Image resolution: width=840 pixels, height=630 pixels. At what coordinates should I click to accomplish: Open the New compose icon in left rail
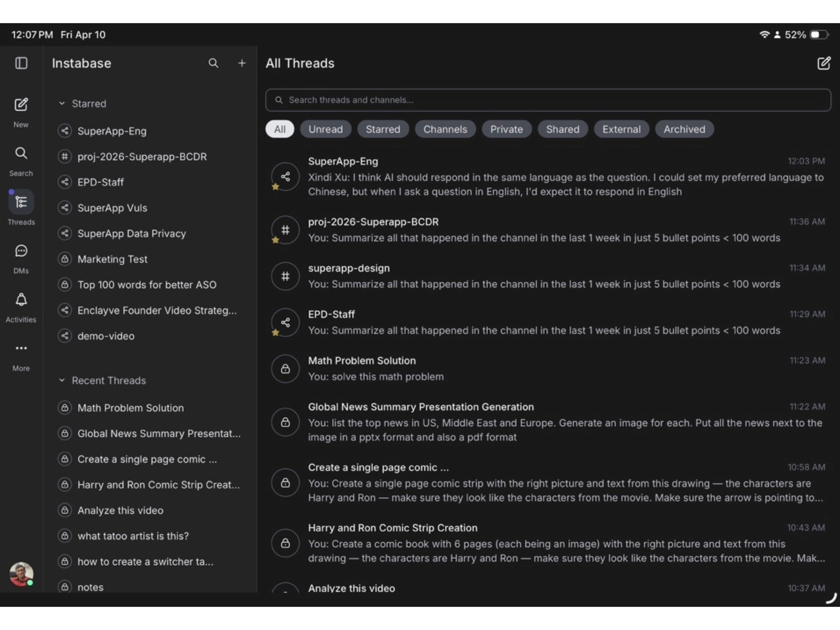tap(21, 105)
